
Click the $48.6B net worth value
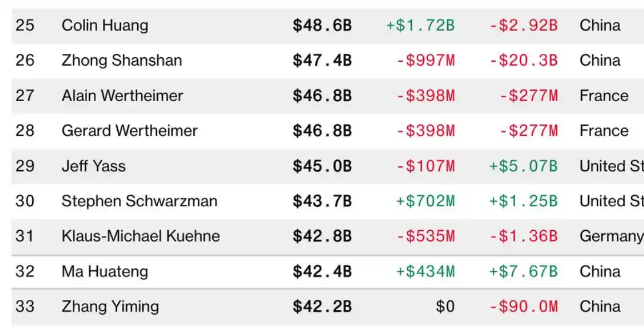(x=322, y=26)
